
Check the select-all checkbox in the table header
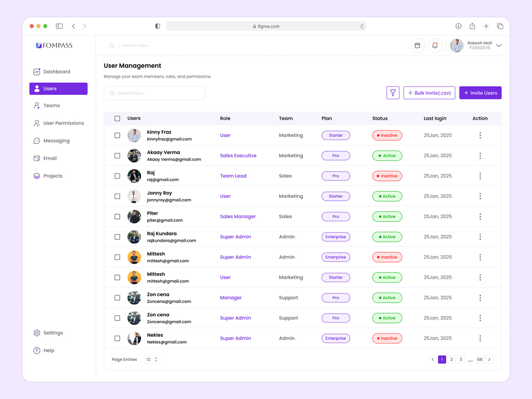pos(117,118)
